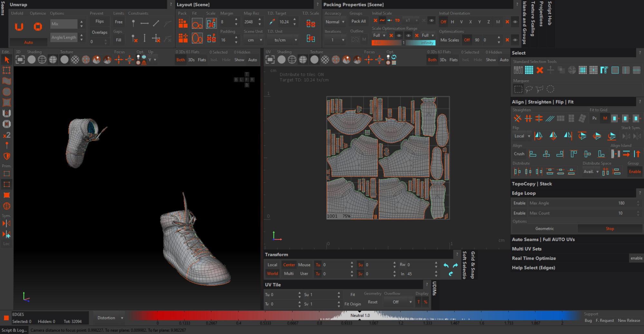This screenshot has height=334, width=644.
Task: Click the Tu input field in Transform panel
Action: pos(335,265)
